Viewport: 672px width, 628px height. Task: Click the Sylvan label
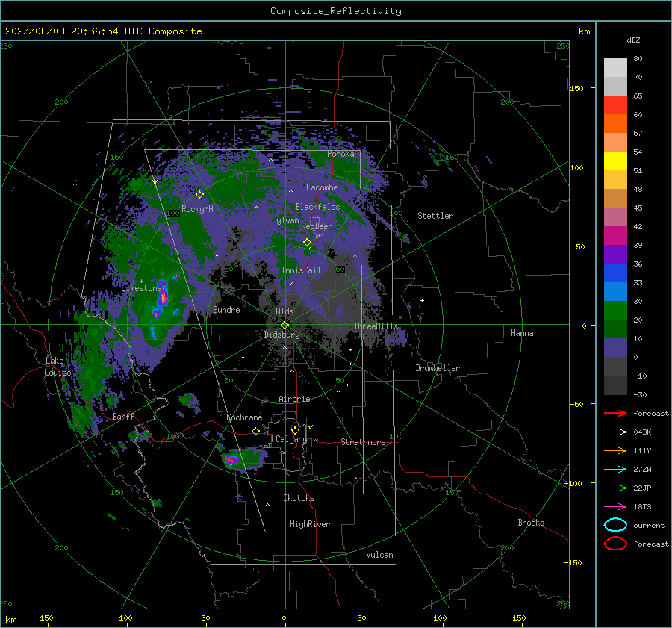[x=285, y=220]
